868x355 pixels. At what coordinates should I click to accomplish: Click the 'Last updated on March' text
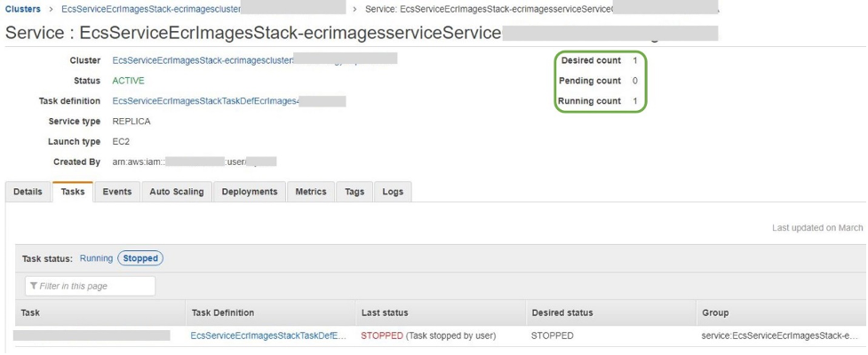[x=817, y=228]
